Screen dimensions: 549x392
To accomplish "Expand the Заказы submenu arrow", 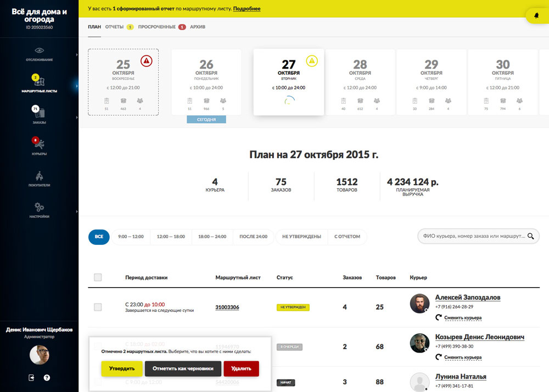I will pyautogui.click(x=77, y=117).
